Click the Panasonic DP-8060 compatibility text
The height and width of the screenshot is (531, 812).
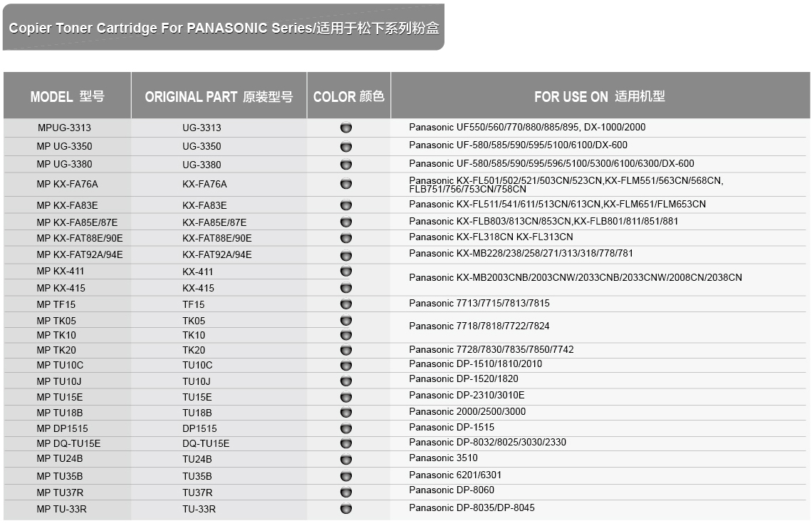pos(452,490)
